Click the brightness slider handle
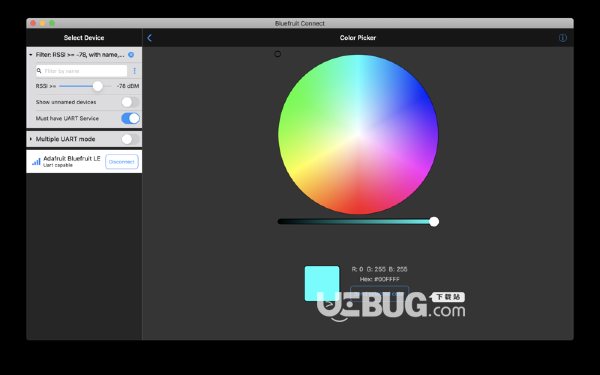 tap(434, 222)
